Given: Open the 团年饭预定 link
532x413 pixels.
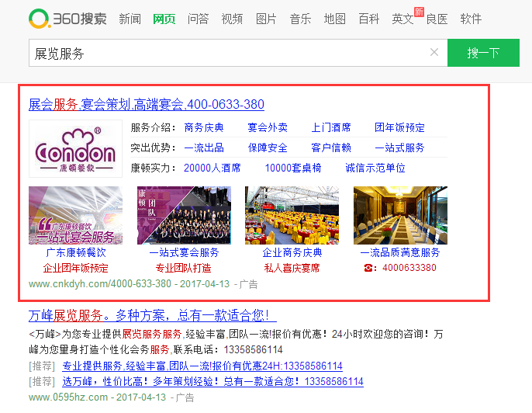Looking at the screenshot, I should 399,127.
